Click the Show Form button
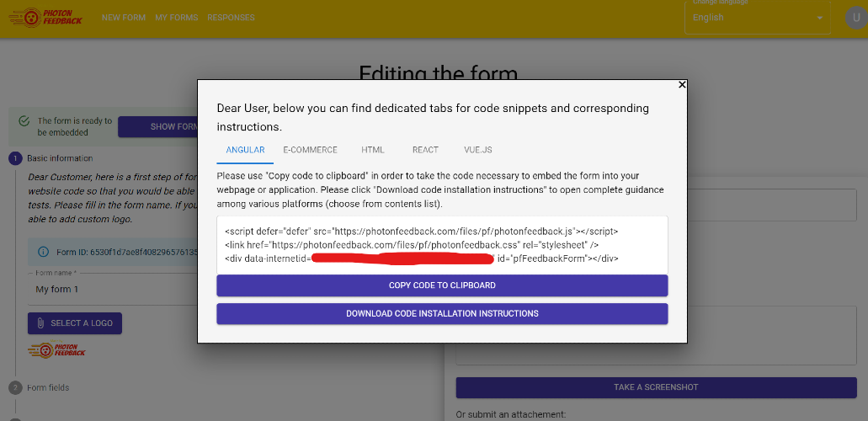The height and width of the screenshot is (421, 868). coord(157,127)
